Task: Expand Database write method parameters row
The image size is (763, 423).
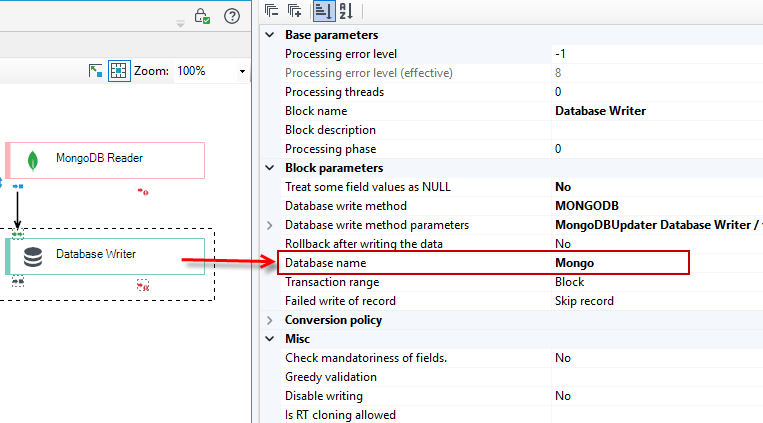Action: point(270,225)
